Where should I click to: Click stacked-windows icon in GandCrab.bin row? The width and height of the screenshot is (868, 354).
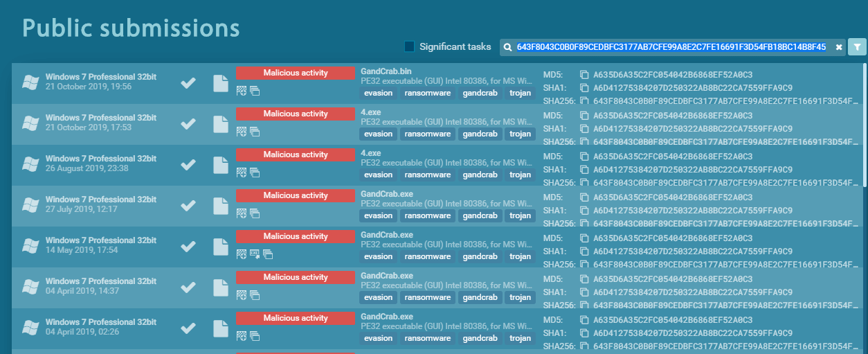point(255,91)
